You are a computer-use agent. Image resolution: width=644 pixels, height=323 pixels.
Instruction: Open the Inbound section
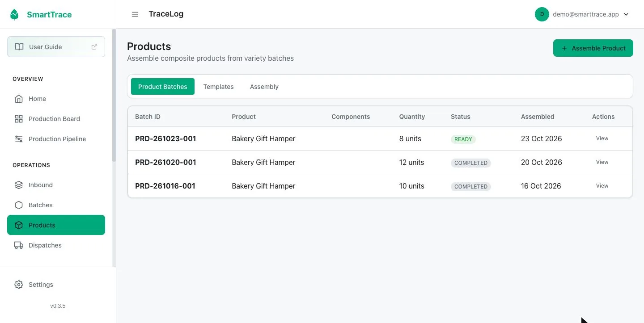pos(56,185)
